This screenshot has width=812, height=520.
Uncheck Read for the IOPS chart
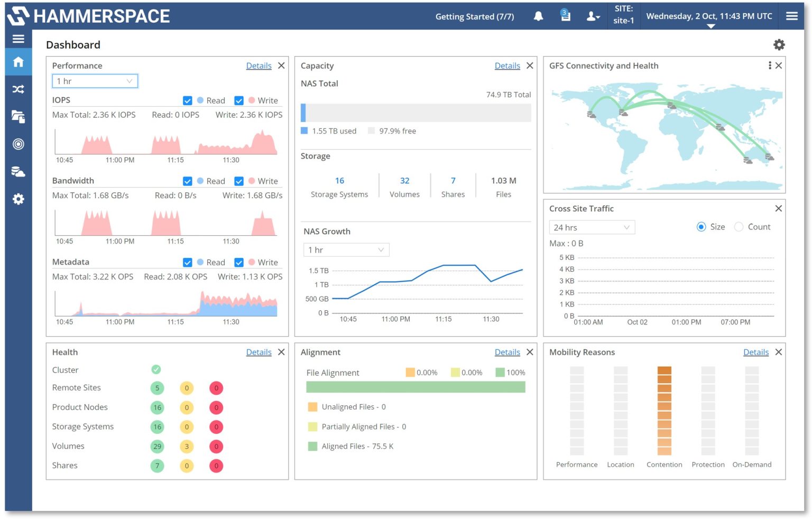[188, 100]
